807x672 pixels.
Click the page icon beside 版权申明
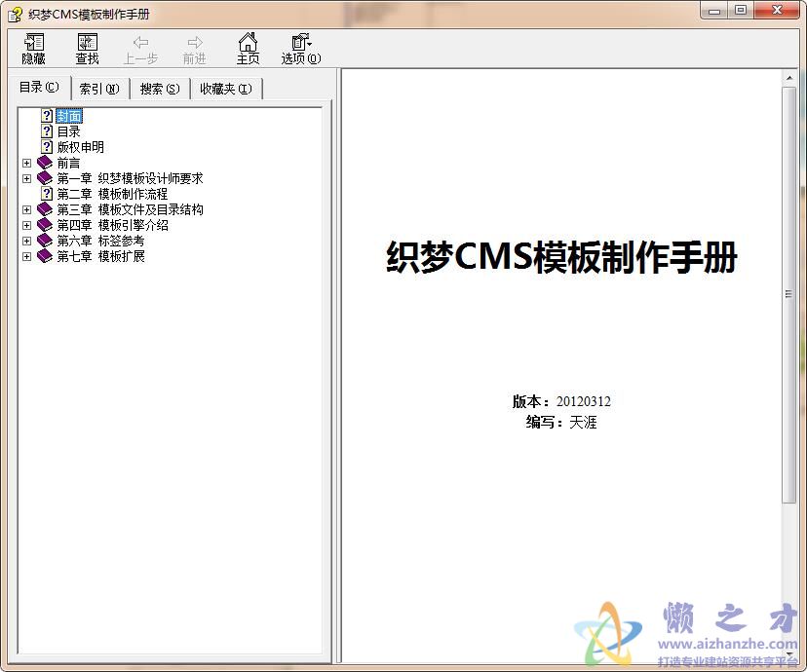coord(47,147)
